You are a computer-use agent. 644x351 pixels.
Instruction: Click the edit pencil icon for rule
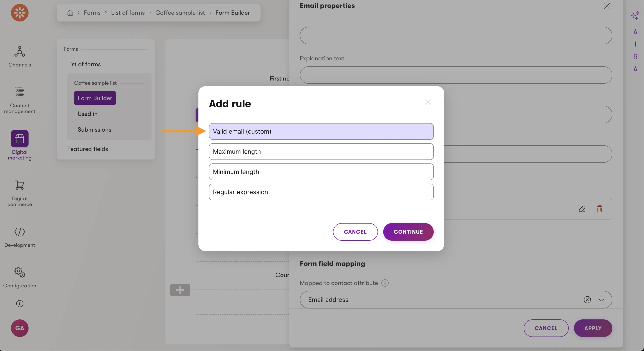point(582,209)
